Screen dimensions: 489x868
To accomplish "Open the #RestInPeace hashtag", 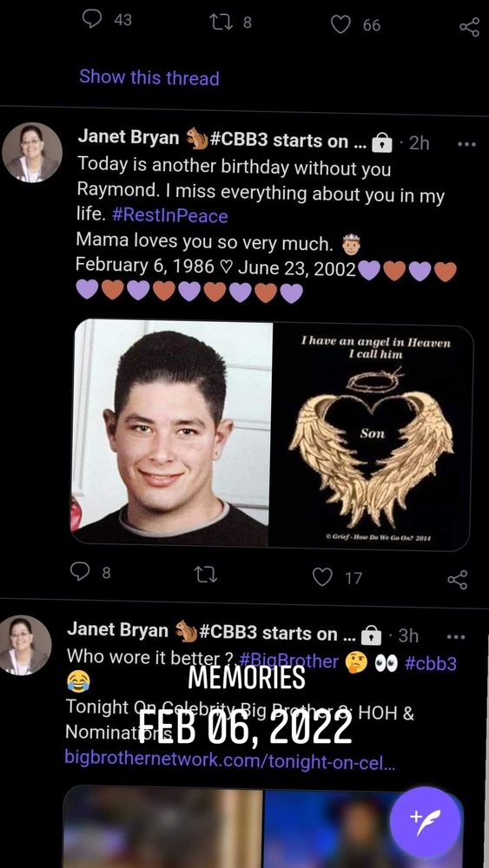I will [169, 215].
